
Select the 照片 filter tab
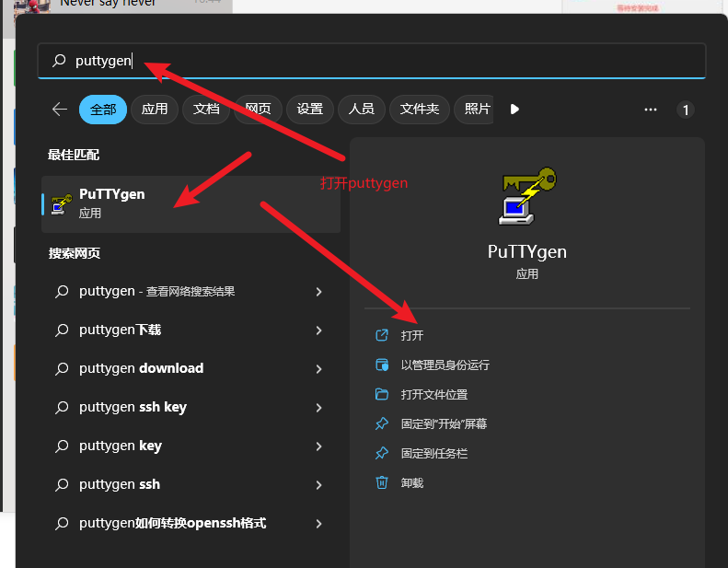point(476,110)
